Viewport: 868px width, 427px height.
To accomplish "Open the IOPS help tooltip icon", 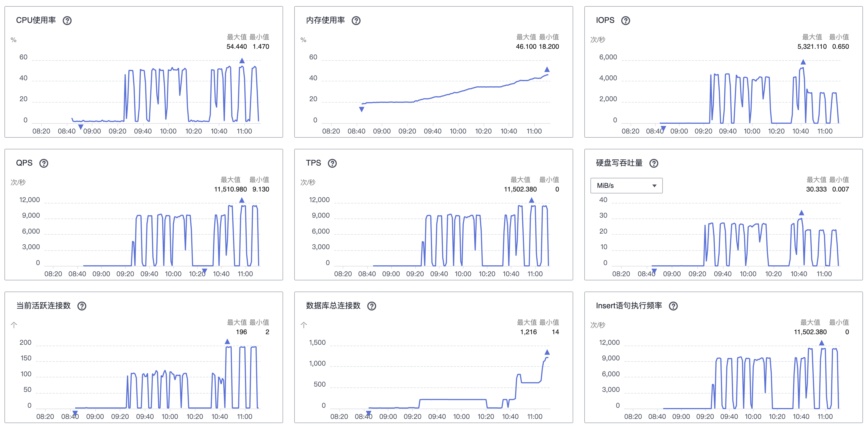I will [626, 21].
